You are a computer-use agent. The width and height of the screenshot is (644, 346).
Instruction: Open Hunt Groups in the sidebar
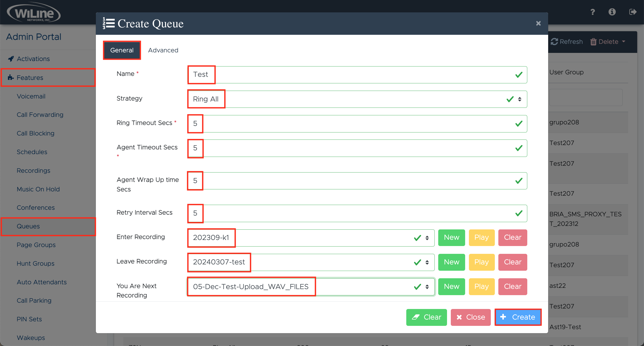(x=35, y=263)
